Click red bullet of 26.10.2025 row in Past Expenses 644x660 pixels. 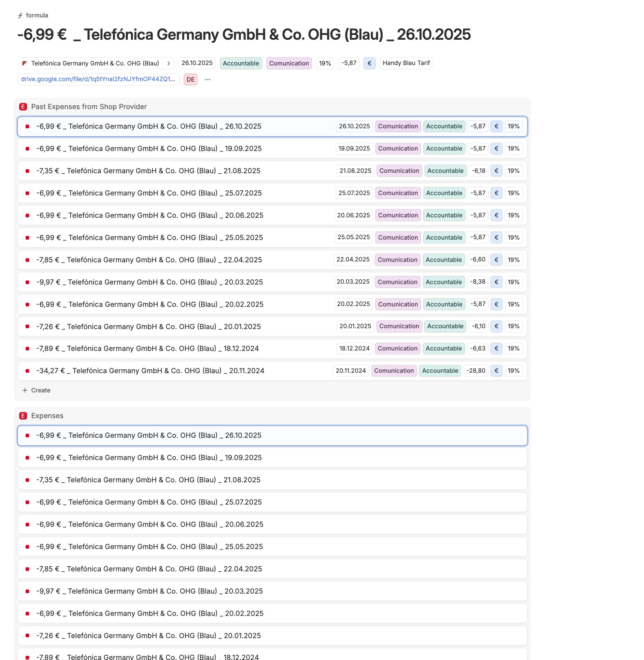pyautogui.click(x=27, y=127)
